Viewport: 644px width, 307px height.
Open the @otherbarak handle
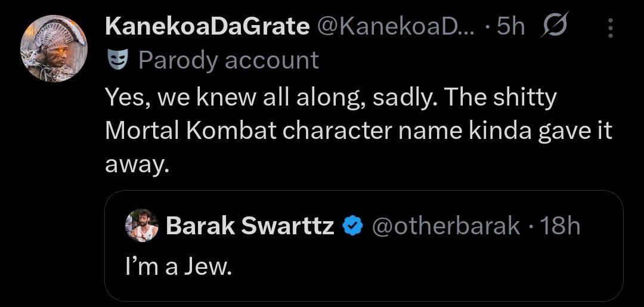[x=445, y=226]
